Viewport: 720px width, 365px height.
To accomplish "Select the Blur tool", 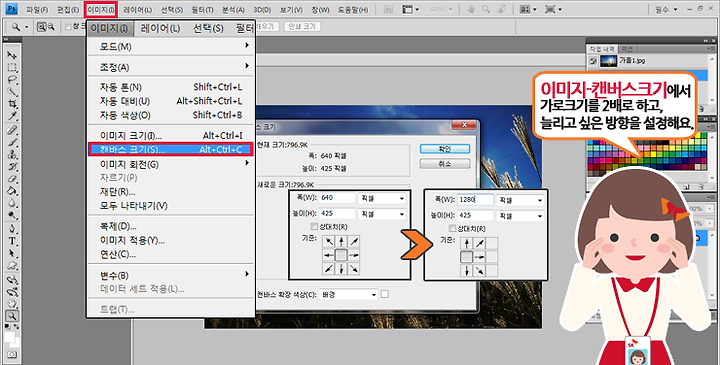I will click(12, 204).
